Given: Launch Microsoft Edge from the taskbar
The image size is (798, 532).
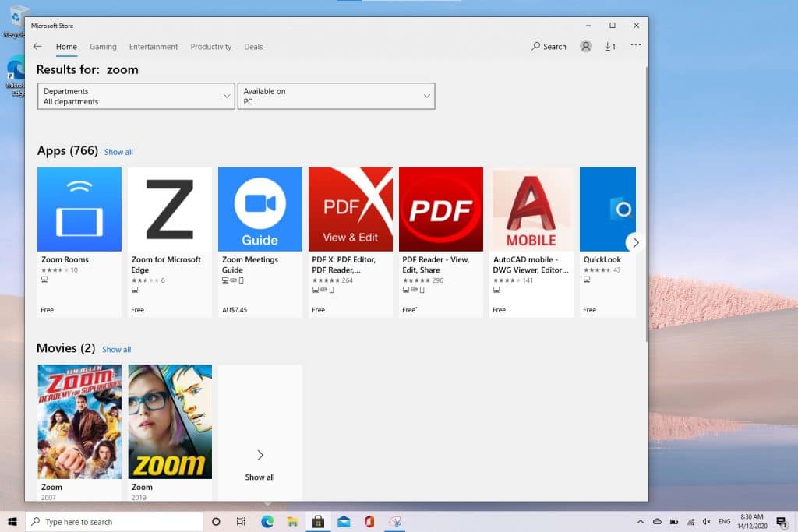Looking at the screenshot, I should pos(267,522).
